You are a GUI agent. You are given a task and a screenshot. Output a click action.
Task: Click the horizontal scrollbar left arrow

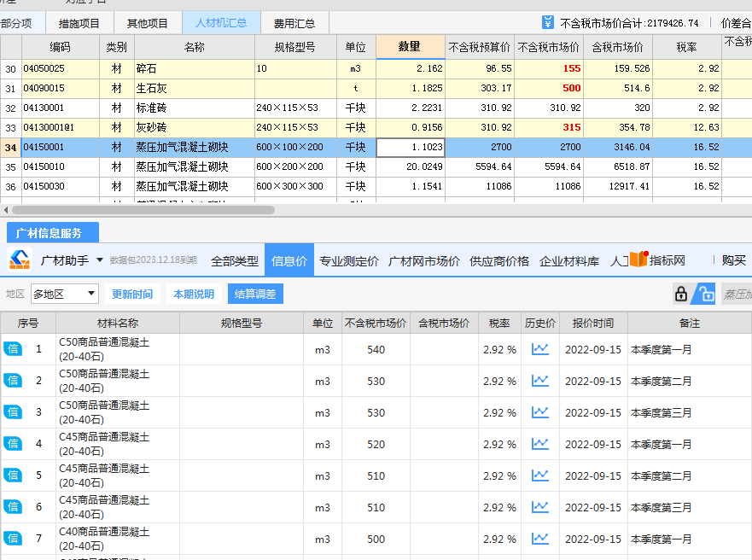(x=6, y=210)
